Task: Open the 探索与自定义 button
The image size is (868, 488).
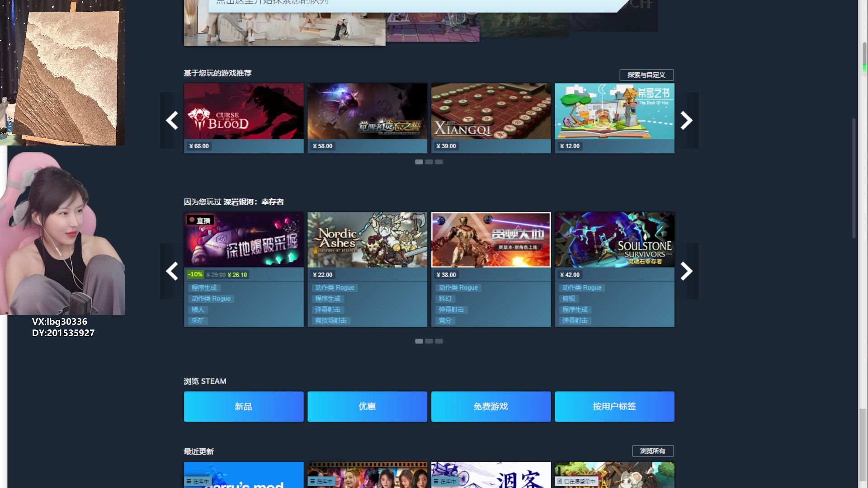Action: click(x=646, y=75)
